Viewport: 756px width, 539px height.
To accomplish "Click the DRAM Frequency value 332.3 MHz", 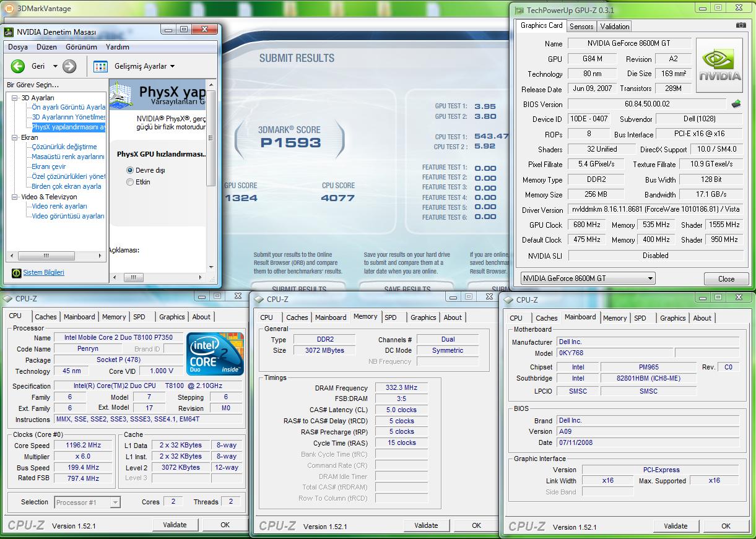I will coord(401,388).
